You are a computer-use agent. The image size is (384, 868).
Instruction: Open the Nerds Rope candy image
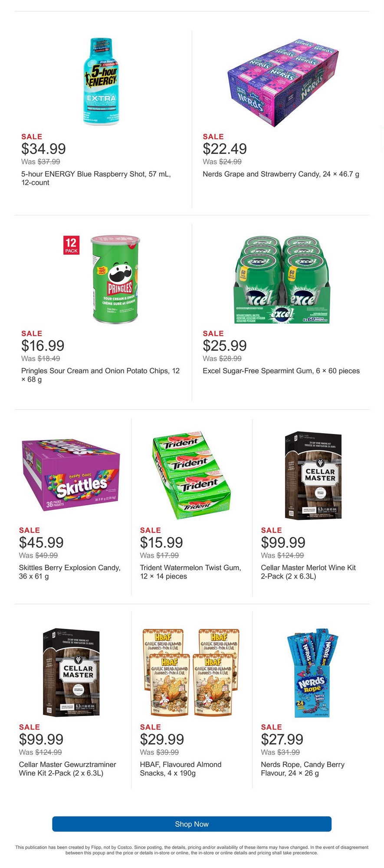pyautogui.click(x=312, y=672)
